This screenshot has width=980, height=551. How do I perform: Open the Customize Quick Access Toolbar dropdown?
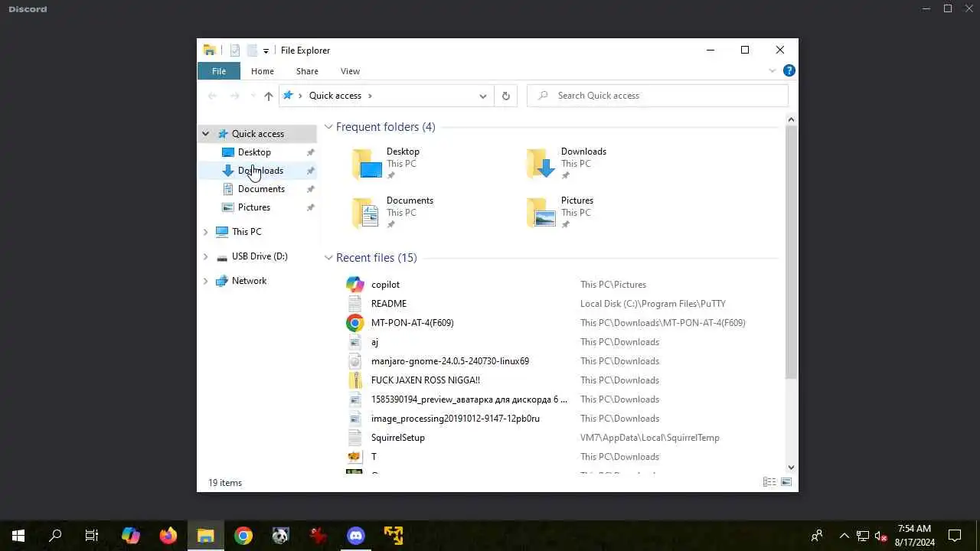click(266, 51)
